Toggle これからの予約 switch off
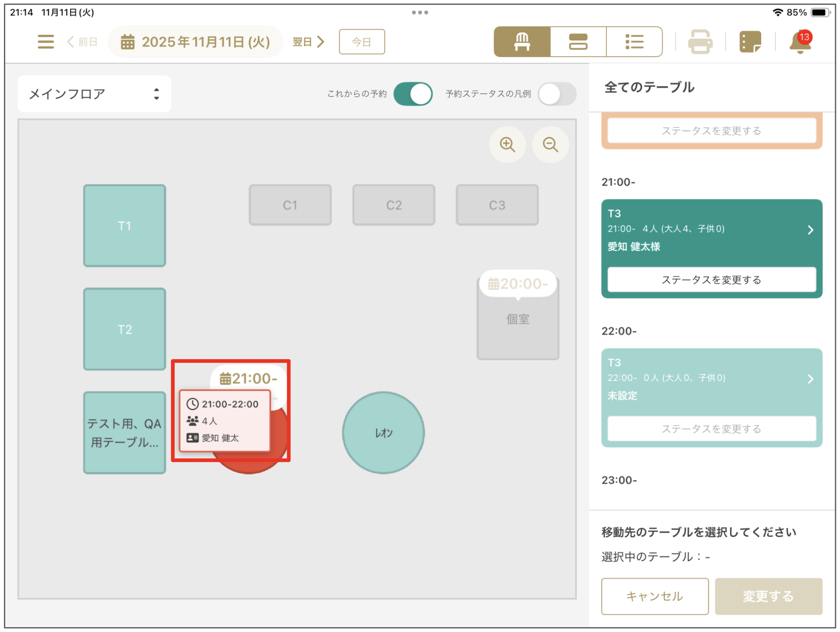The height and width of the screenshot is (632, 840). [413, 94]
